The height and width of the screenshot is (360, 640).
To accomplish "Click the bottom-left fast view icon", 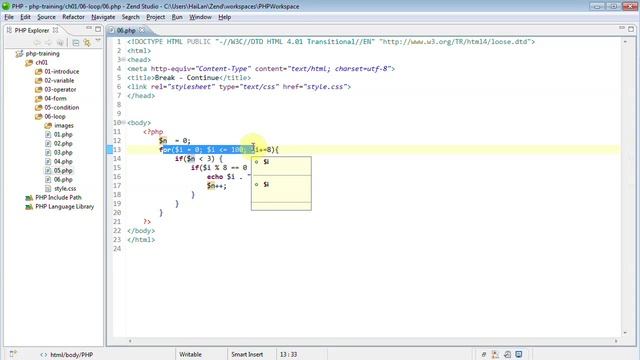I will 13,353.
